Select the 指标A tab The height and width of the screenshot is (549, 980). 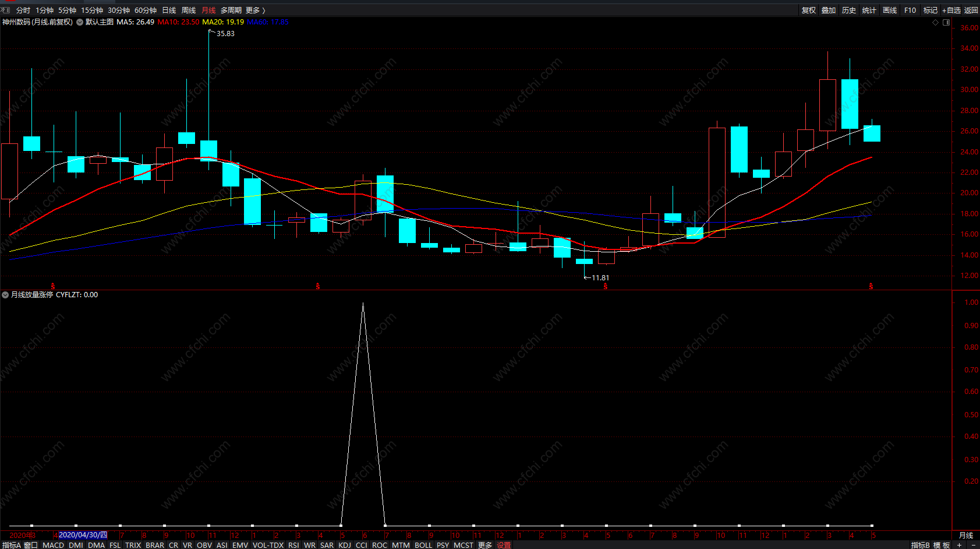coord(11,545)
